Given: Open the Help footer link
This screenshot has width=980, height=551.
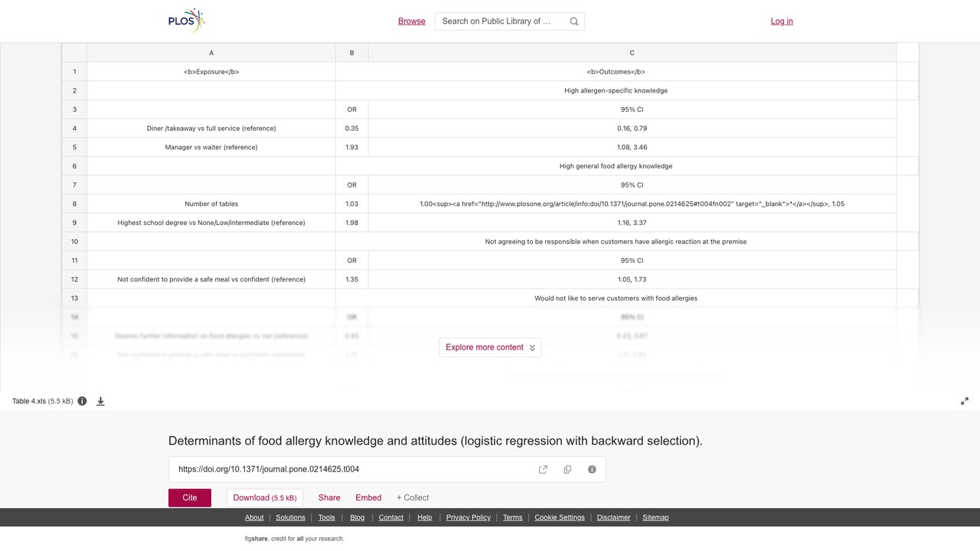Looking at the screenshot, I should pyautogui.click(x=425, y=517).
